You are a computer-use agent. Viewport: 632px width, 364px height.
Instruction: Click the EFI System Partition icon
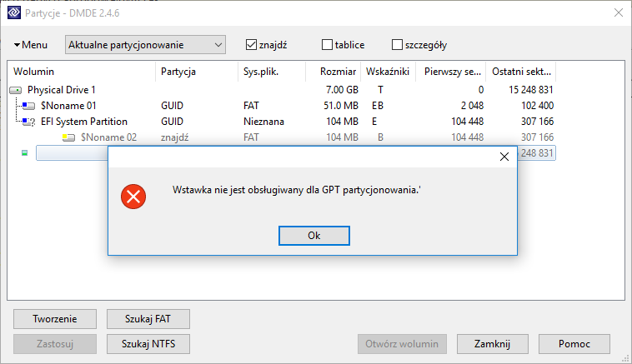pyautogui.click(x=28, y=122)
